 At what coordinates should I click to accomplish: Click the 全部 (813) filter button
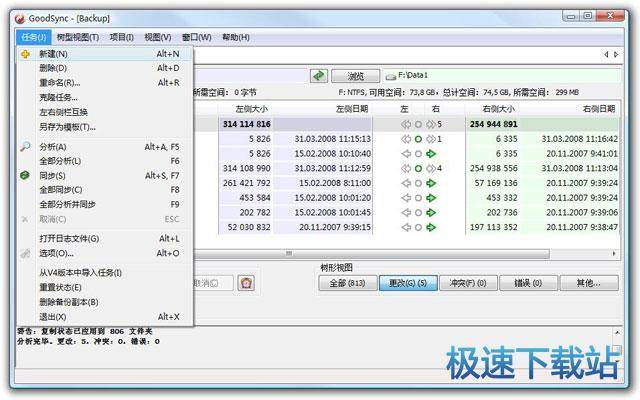click(x=348, y=283)
